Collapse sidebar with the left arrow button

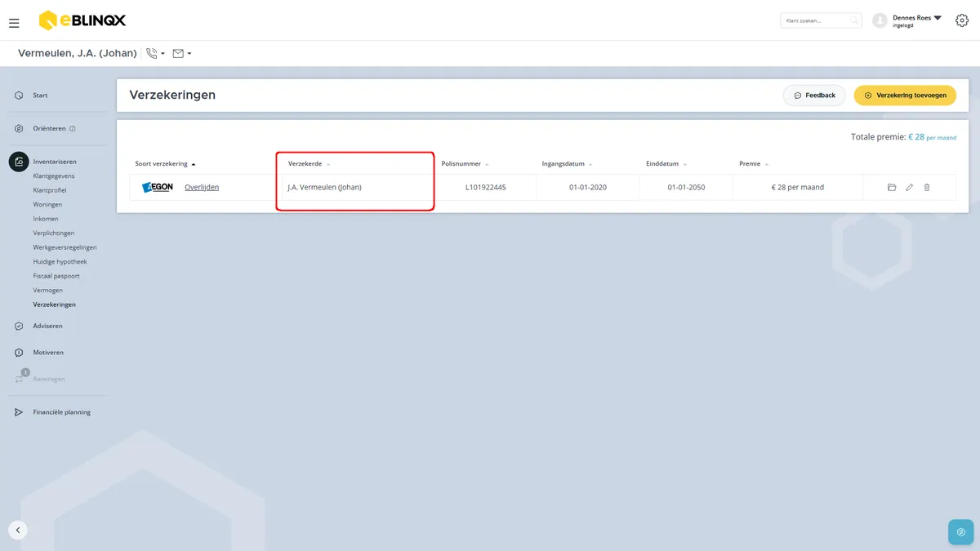18,530
